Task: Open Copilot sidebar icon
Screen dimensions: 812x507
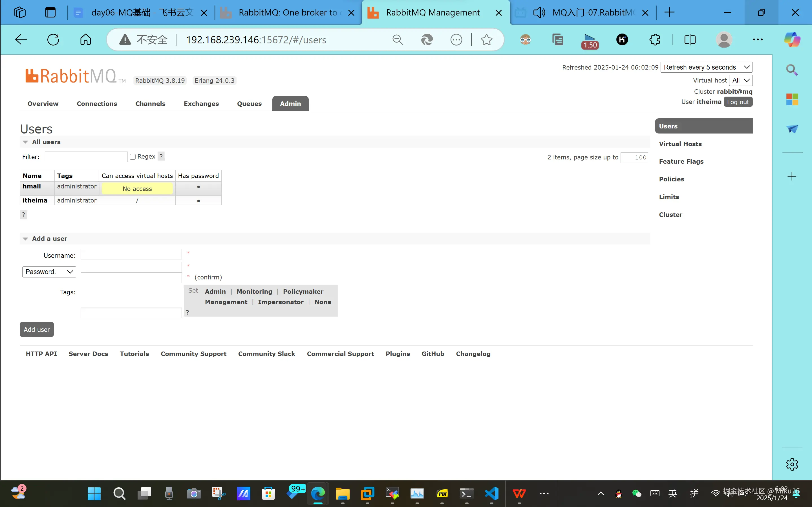Action: 792,39
